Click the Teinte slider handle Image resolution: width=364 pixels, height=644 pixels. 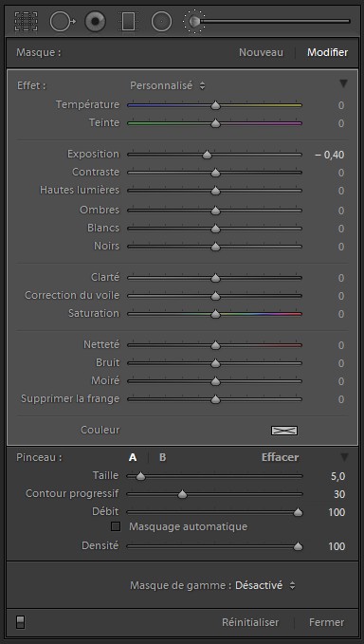[x=215, y=124]
